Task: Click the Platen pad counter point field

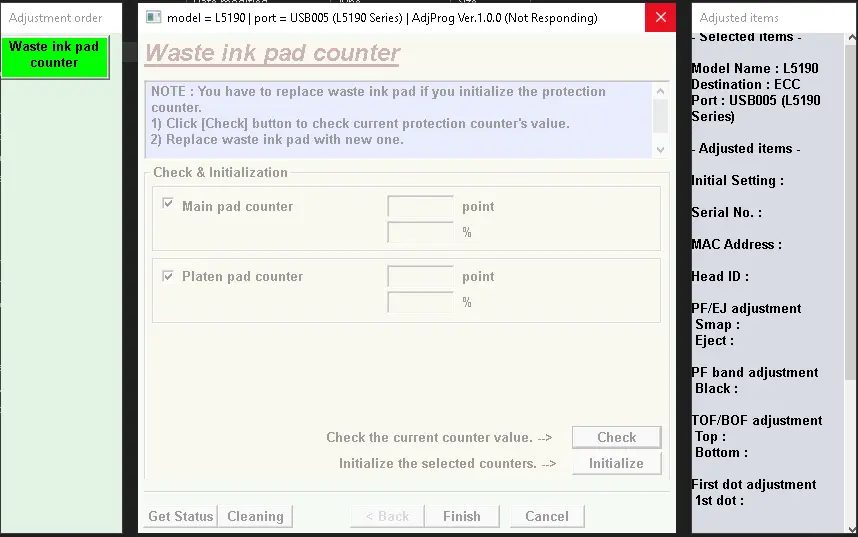Action: (420, 276)
